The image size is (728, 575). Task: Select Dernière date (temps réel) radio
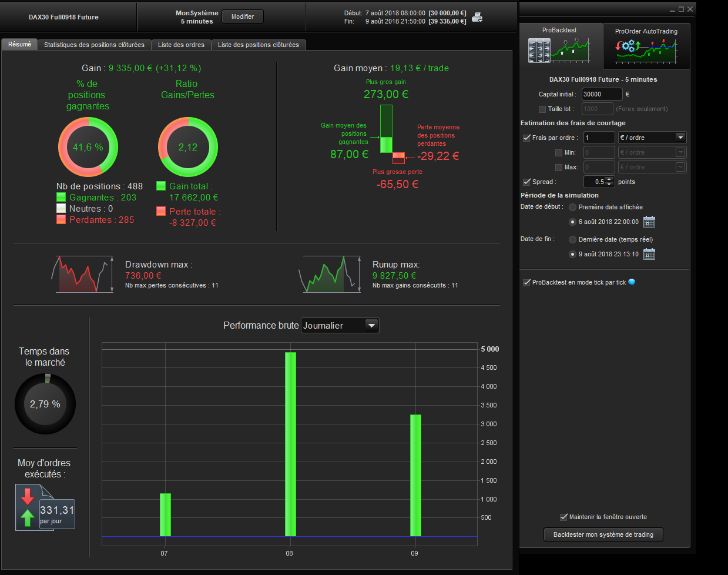[572, 239]
